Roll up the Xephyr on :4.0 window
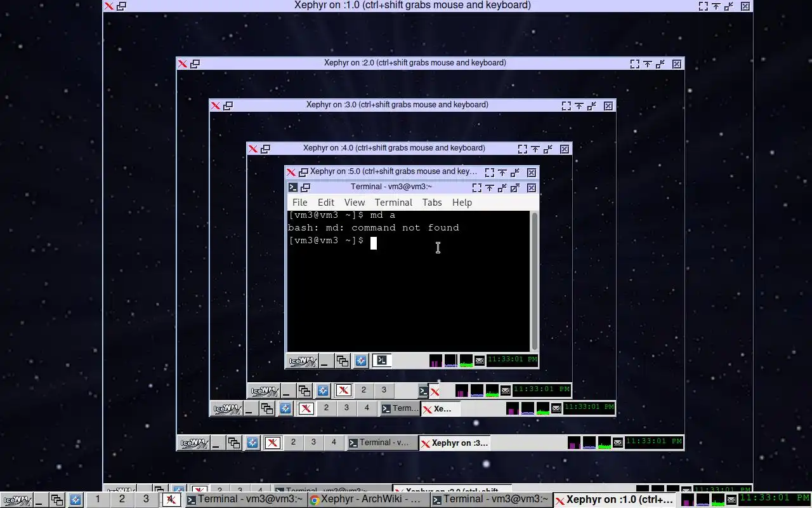 coord(535,149)
